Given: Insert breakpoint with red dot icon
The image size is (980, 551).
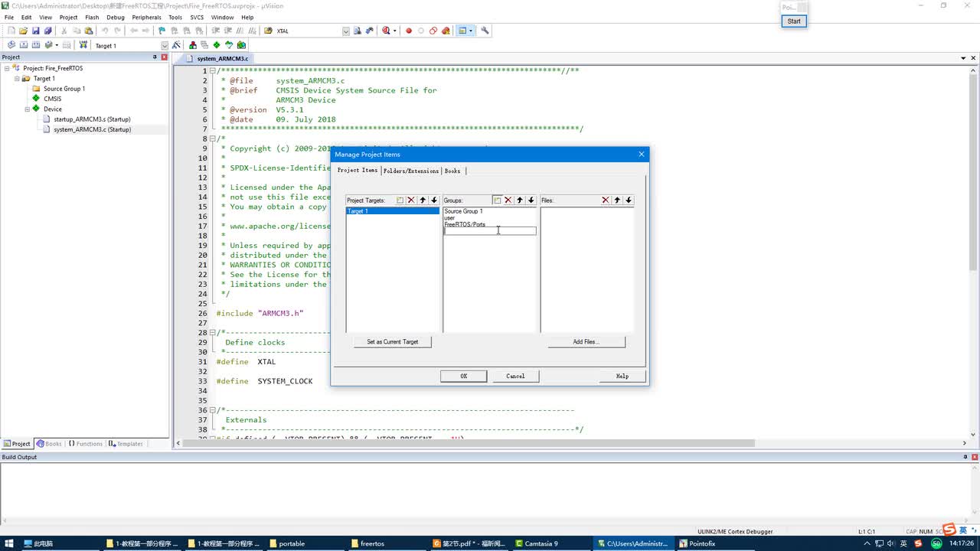Looking at the screenshot, I should (x=408, y=31).
